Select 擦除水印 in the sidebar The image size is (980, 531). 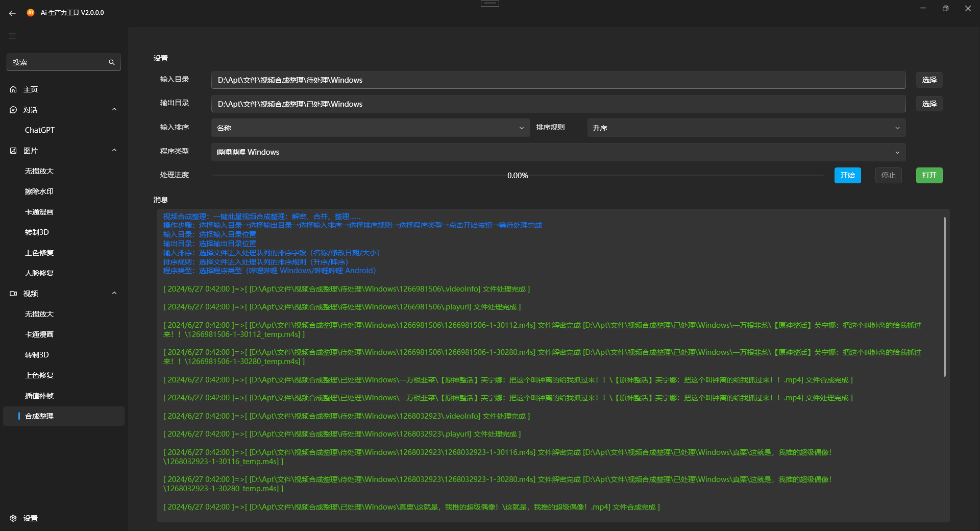coord(64,191)
